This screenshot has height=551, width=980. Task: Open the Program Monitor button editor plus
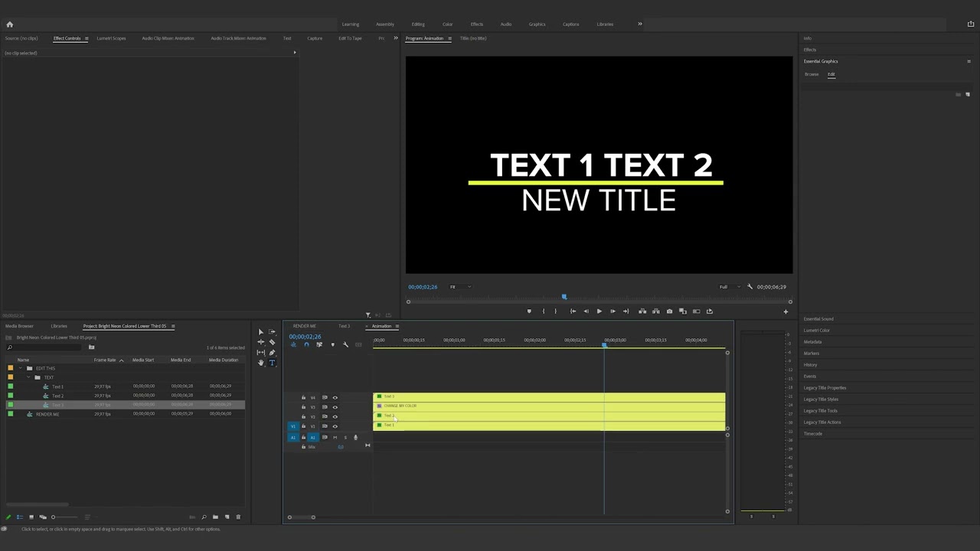click(786, 311)
